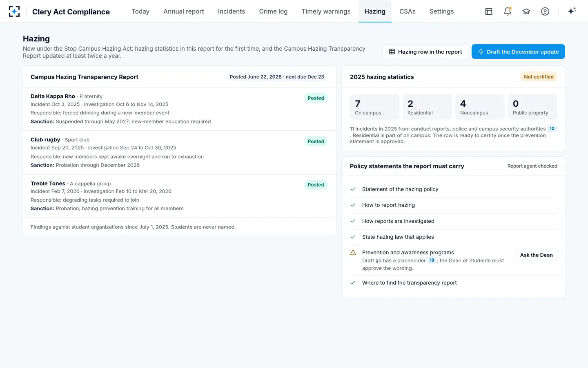This screenshot has width=588, height=368.
Task: Click the checkmark next to Statement of the hazing policy
Action: pyautogui.click(x=353, y=189)
